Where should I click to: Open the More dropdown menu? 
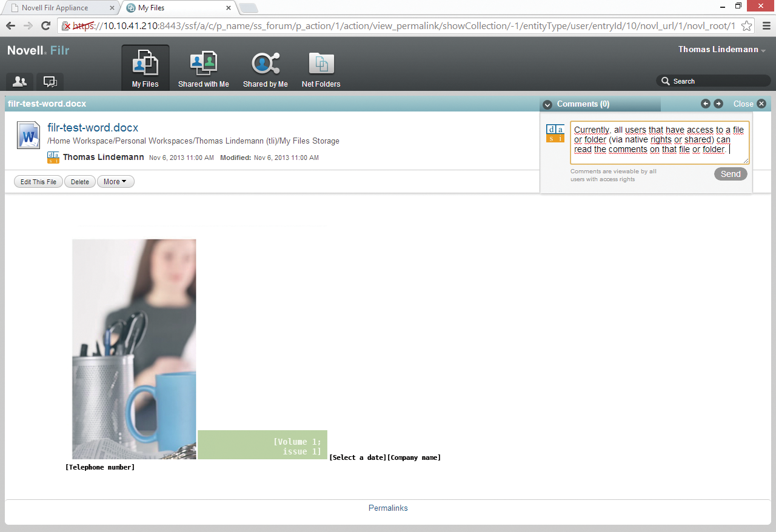115,181
